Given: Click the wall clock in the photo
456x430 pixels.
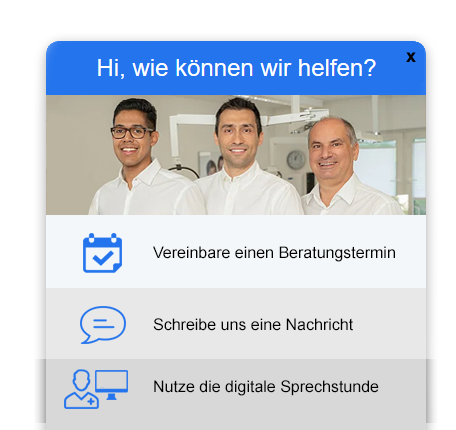Looking at the screenshot, I should coord(296,160).
